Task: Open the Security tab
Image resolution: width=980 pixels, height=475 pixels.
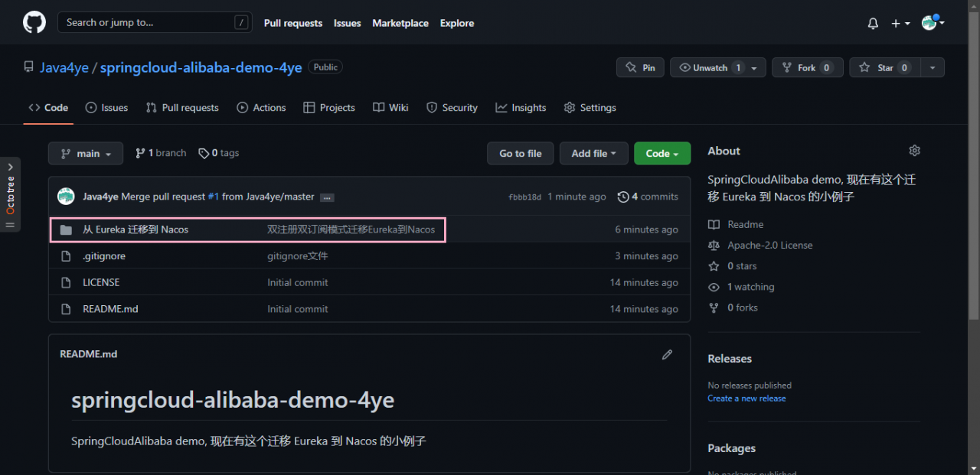Action: coord(452,108)
